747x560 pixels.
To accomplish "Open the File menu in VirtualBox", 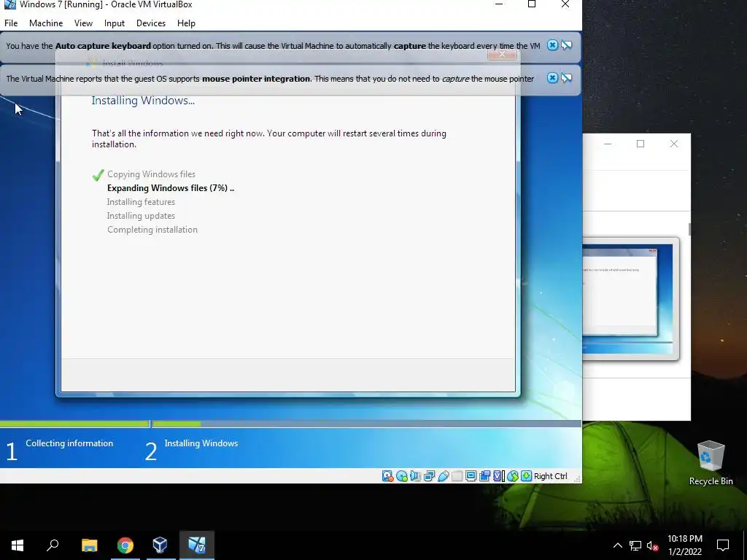I will 11,23.
